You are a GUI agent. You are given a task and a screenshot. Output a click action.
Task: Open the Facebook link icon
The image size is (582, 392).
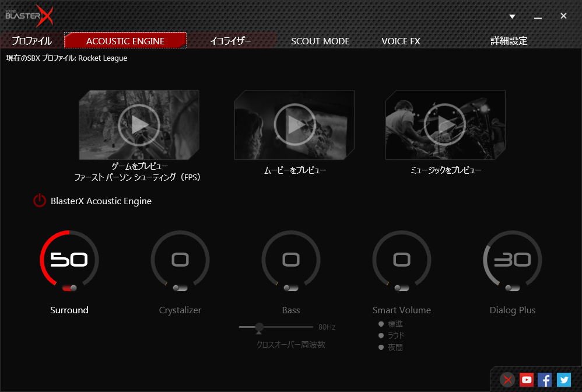(545, 380)
